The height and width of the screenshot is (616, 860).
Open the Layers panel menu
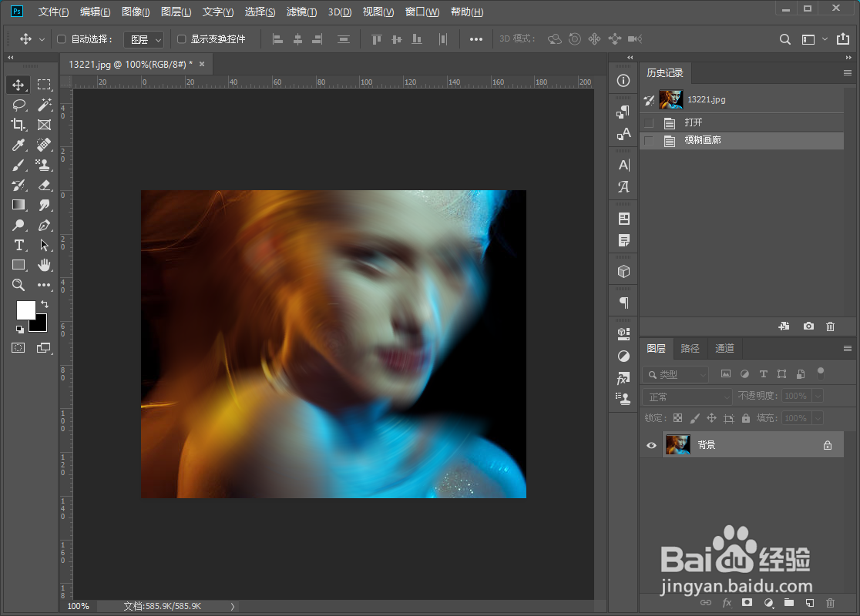tap(848, 349)
